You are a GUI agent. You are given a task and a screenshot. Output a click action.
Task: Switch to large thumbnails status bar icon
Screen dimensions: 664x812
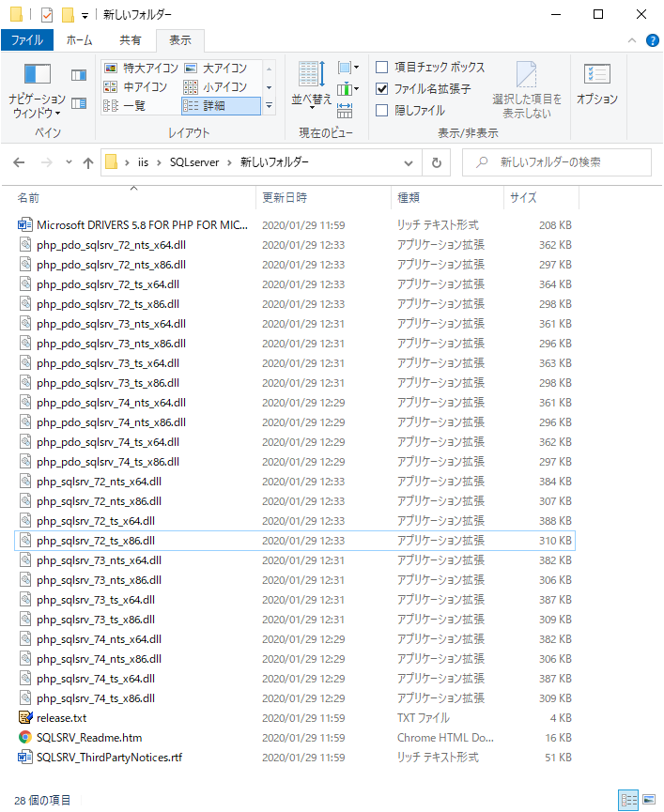coord(649,800)
